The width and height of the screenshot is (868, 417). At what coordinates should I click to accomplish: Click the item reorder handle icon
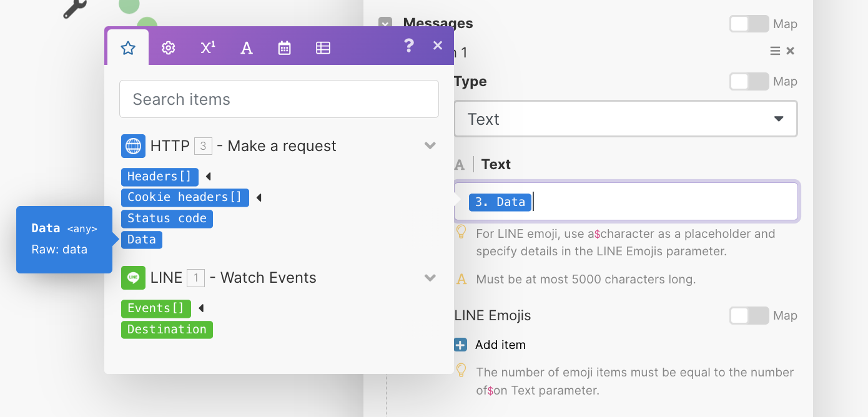[x=775, y=51]
